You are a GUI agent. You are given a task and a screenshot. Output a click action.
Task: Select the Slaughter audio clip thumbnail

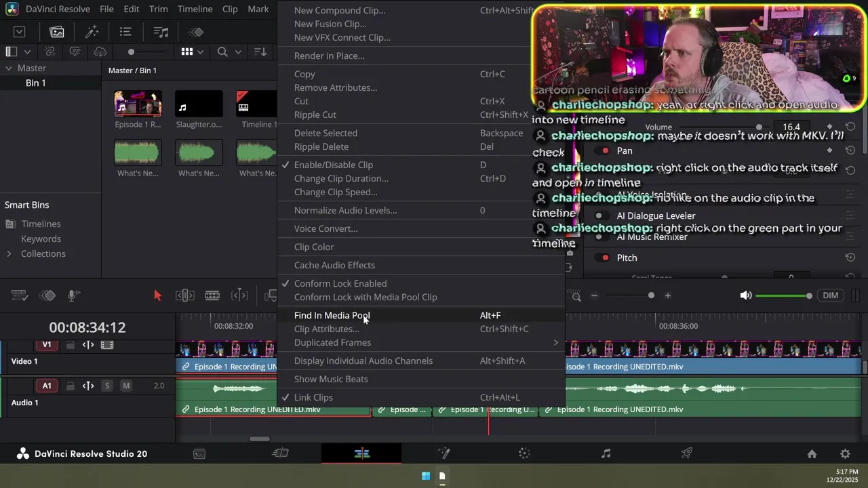click(x=199, y=104)
